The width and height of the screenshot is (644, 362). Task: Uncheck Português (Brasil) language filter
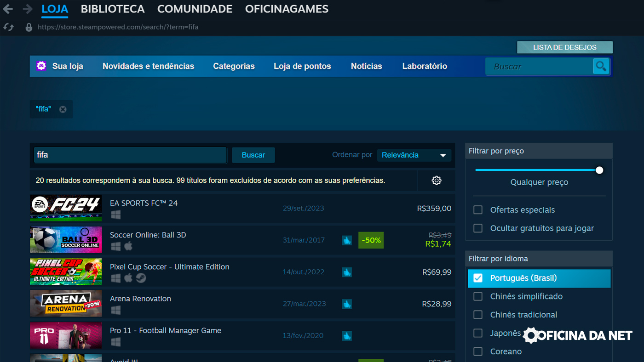tap(478, 278)
